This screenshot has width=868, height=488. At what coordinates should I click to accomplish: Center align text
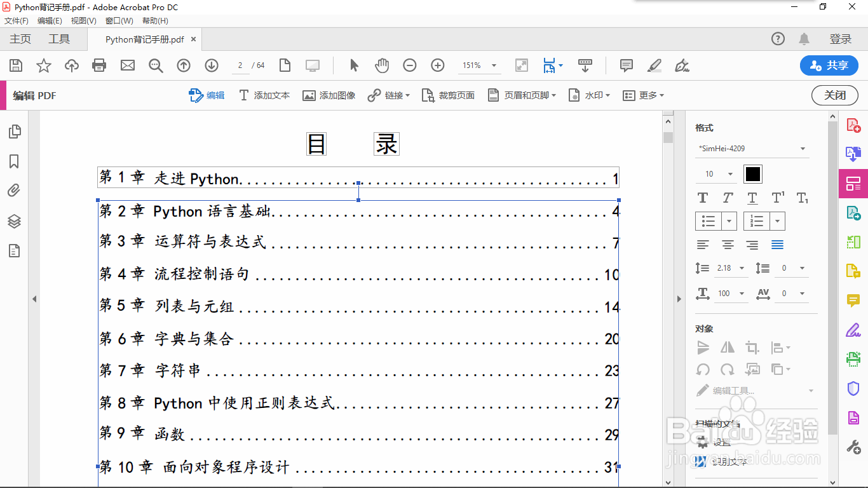click(728, 245)
